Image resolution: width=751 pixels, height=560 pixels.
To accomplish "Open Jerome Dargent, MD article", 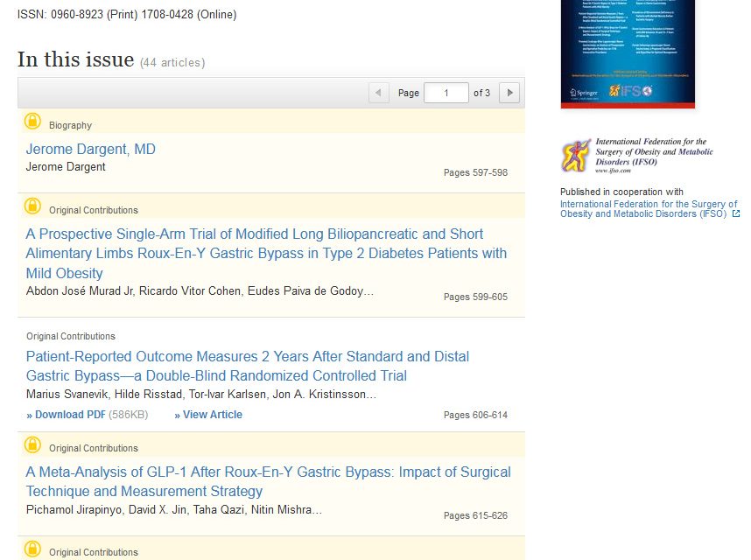I will click(90, 150).
